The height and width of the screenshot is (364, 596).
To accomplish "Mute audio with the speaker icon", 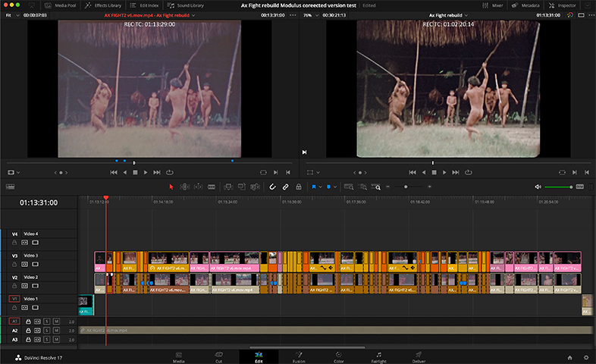I will coord(538,187).
